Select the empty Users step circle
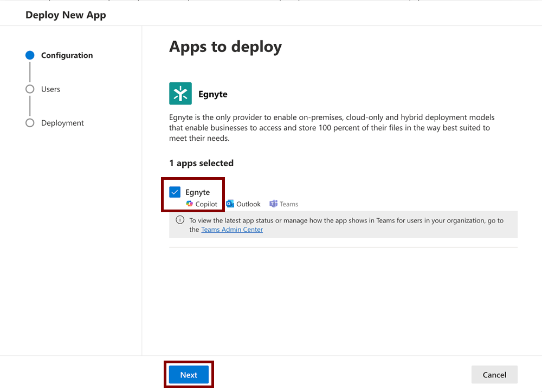The image size is (542, 392). pyautogui.click(x=30, y=89)
